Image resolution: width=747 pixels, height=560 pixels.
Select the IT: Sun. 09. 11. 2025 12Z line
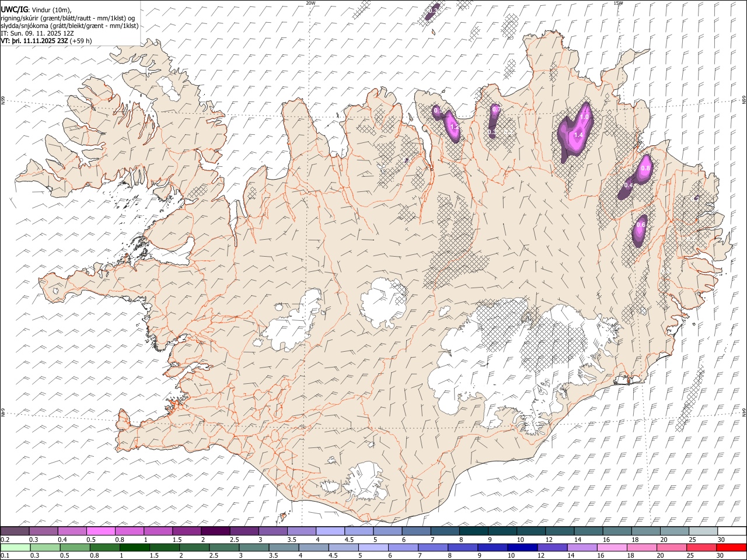[x=37, y=34]
